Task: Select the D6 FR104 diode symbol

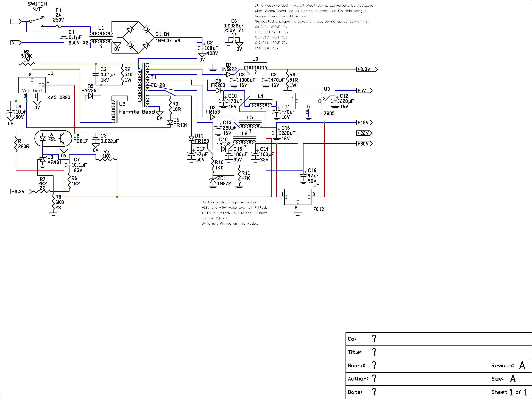Action: click(x=170, y=122)
